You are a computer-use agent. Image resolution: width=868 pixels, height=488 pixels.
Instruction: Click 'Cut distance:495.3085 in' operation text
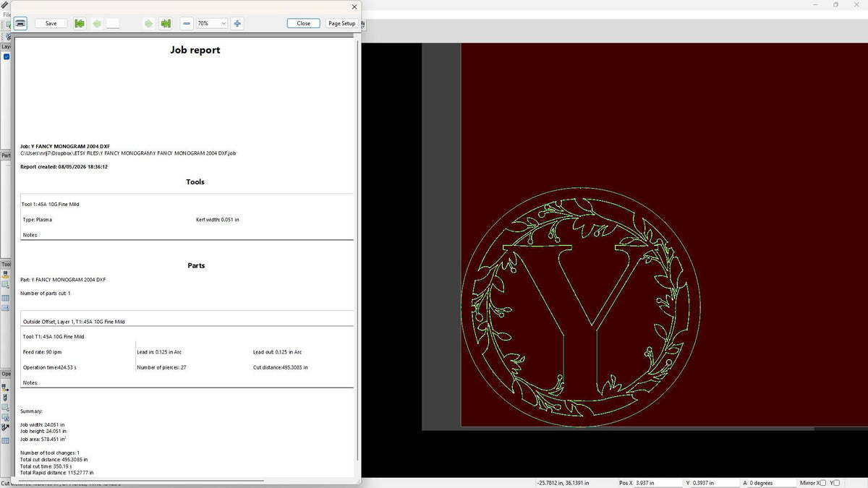click(281, 367)
